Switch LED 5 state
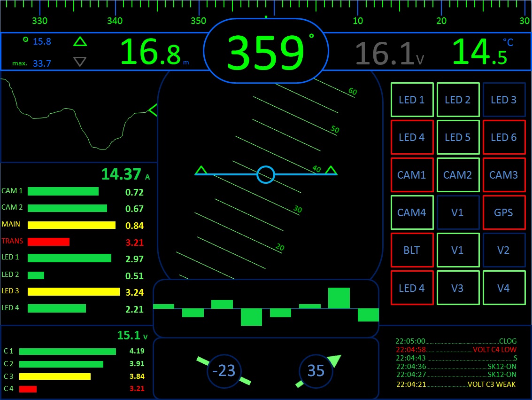 (458, 137)
